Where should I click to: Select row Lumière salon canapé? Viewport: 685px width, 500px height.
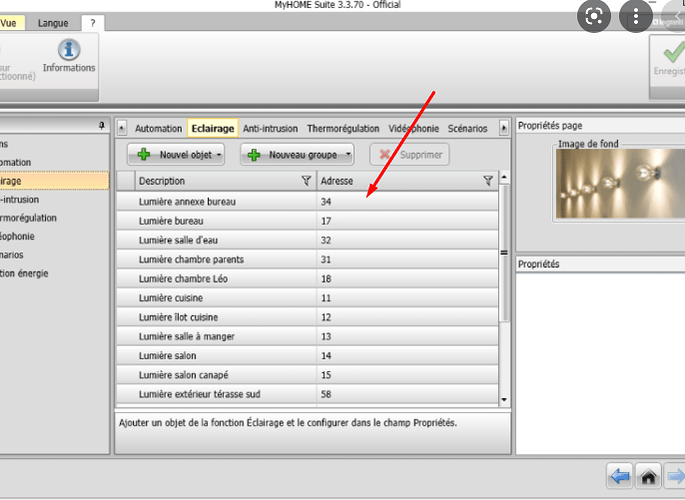point(307,374)
